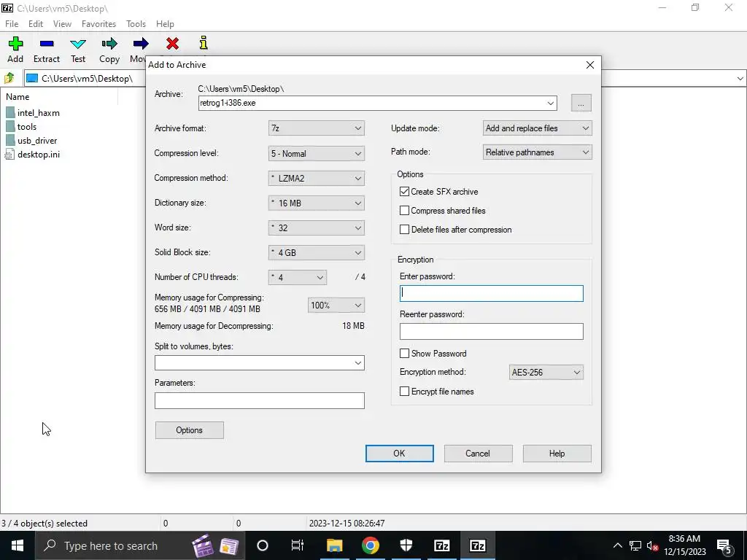This screenshot has height=560, width=747.
Task: Expand the archive name history dropdown
Action: 550,103
